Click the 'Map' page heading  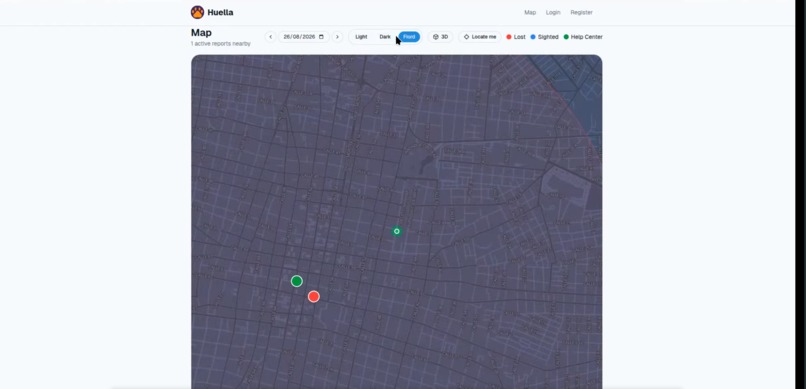coord(201,32)
